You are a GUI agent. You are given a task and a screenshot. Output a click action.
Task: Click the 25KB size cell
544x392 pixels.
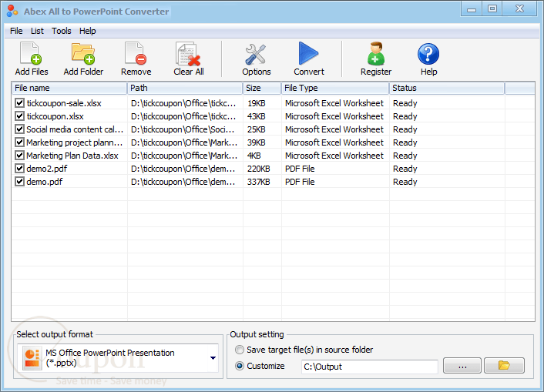(257, 129)
